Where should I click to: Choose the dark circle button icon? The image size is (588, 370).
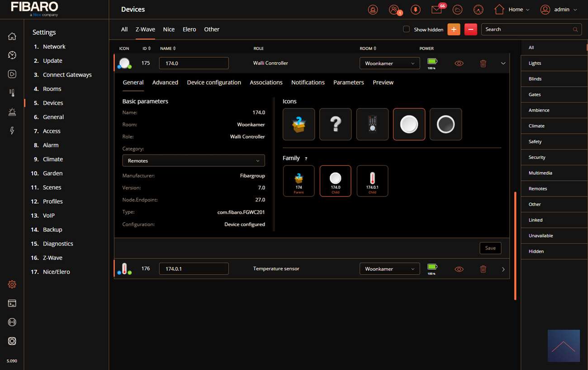coord(446,124)
